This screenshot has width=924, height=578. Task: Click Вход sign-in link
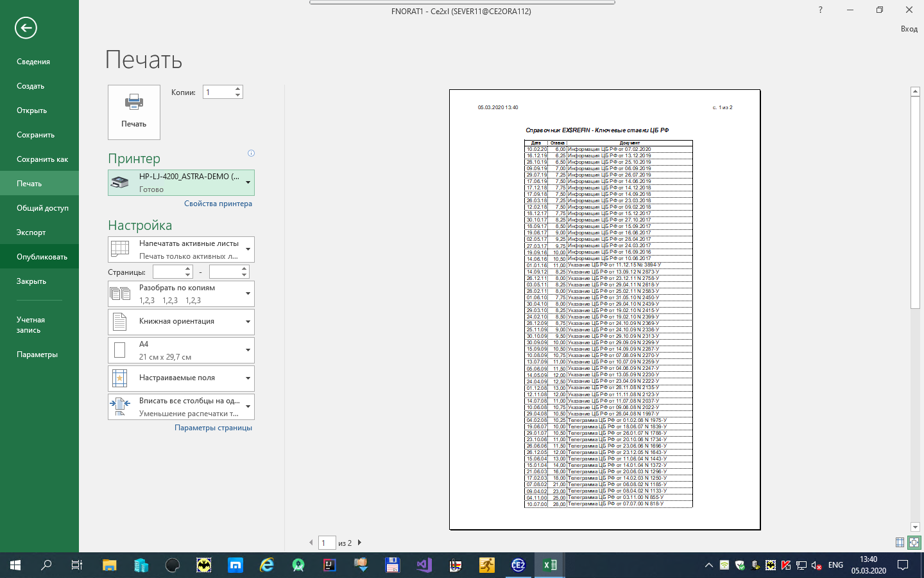pos(909,29)
